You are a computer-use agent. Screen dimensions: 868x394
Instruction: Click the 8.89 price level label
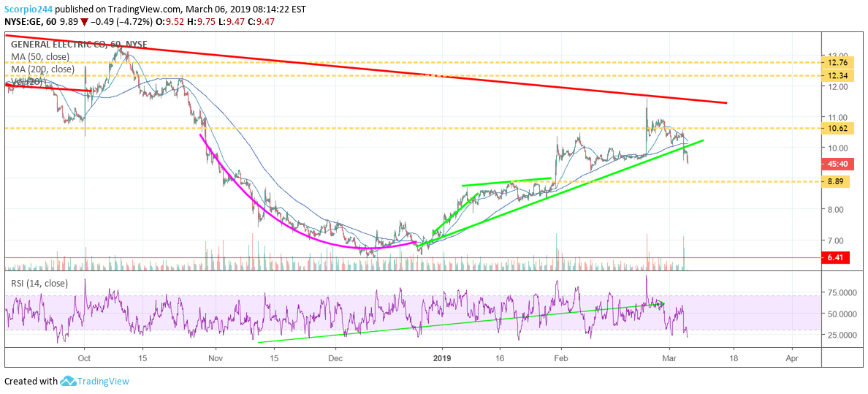tap(835, 182)
